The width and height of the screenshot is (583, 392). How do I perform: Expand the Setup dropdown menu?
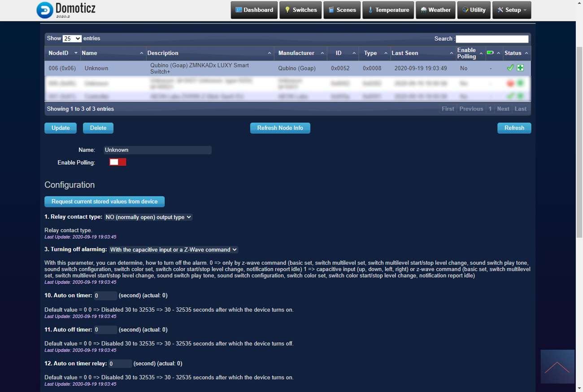(x=512, y=10)
